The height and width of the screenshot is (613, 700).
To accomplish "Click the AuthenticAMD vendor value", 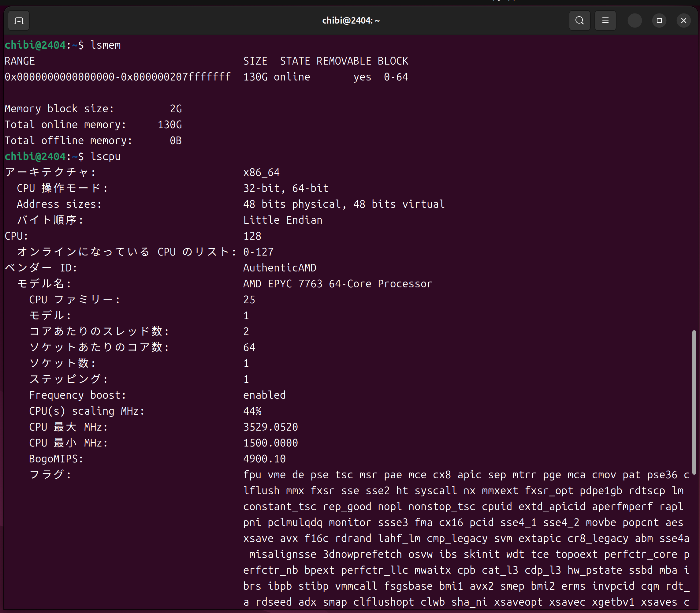I will pos(279,268).
